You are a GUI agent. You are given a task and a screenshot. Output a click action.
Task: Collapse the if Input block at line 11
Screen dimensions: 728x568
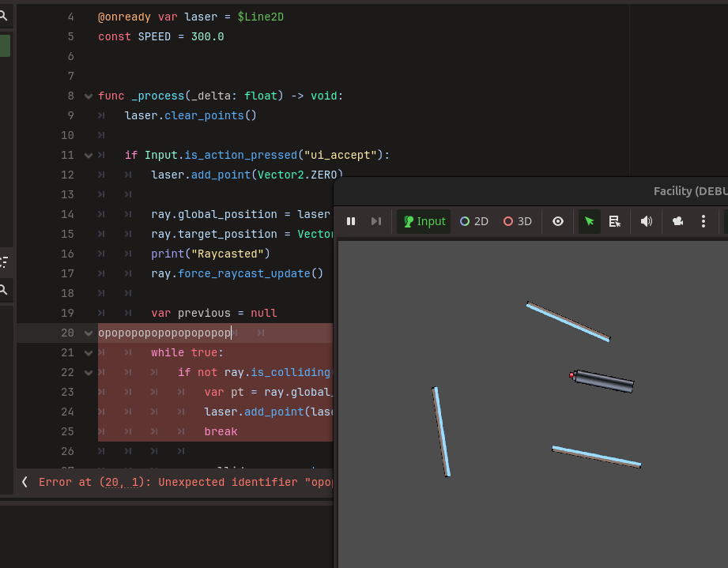[x=89, y=156]
